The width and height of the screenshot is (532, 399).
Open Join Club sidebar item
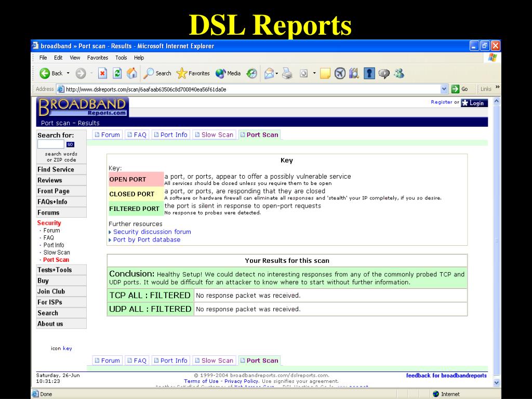[x=61, y=291]
